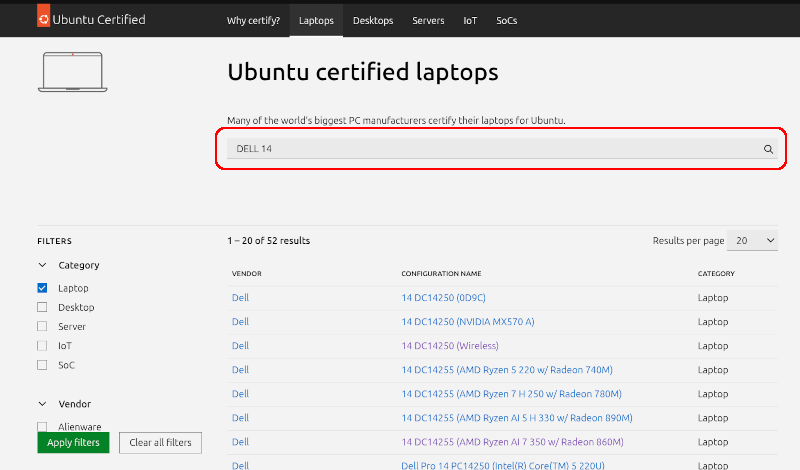Screen dimensions: 800x470
Task: Click Dell vendor link in Ryzen 7 H 250 row
Action: pos(240,393)
